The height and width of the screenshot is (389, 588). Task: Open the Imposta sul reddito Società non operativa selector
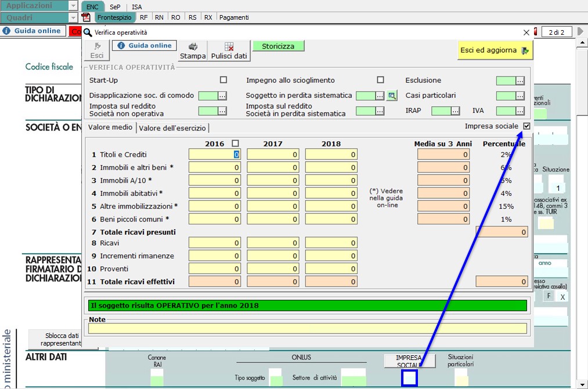point(222,111)
